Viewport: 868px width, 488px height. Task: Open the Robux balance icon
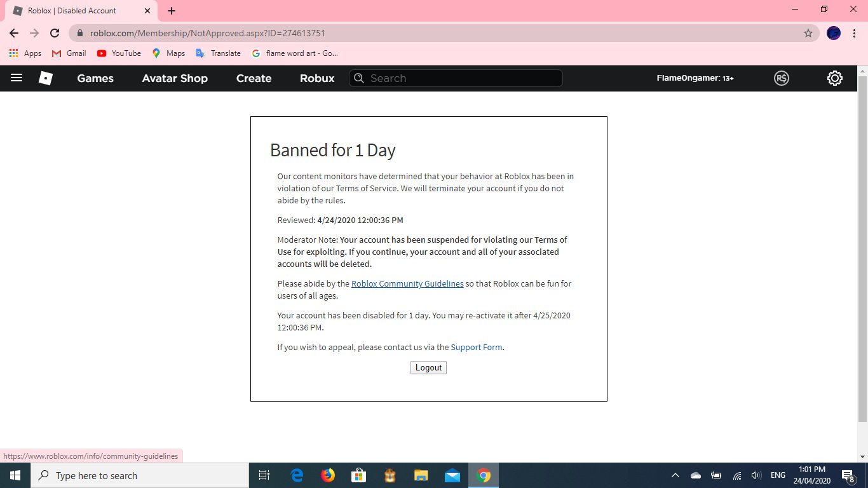click(782, 78)
